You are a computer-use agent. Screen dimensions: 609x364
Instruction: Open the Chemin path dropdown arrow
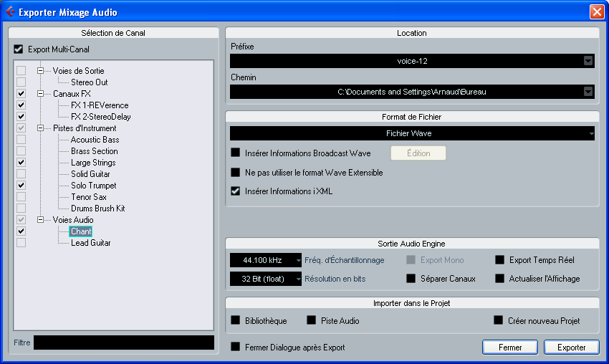click(x=588, y=92)
